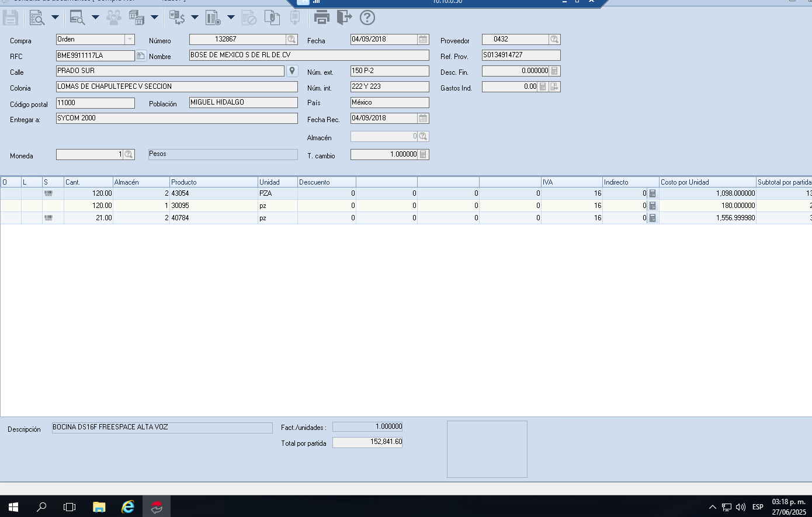Screen dimensions: 812x517
Task: Click the Descuento column header
Action: coord(327,182)
